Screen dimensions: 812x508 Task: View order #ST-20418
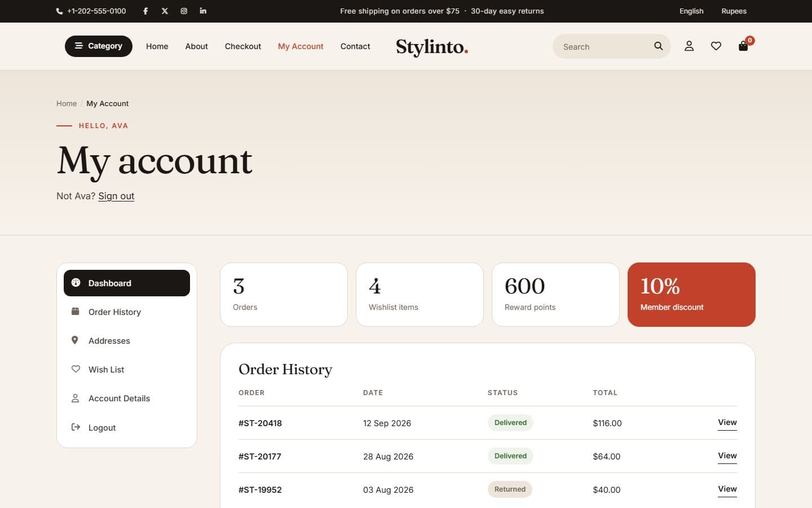727,423
